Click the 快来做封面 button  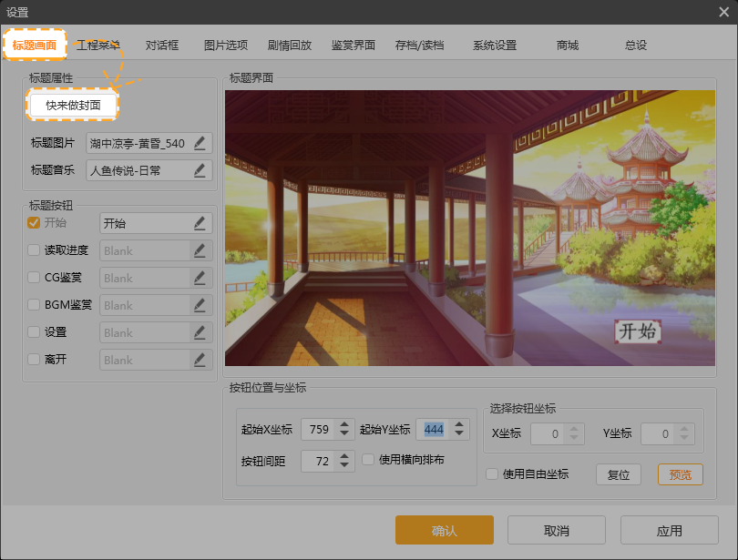tap(74, 106)
